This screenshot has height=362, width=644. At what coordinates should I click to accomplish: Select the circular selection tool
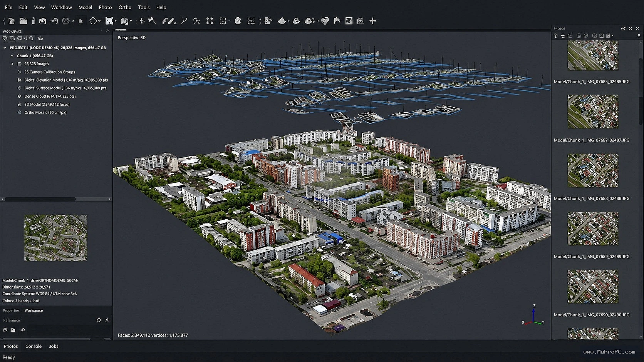tap(93, 21)
